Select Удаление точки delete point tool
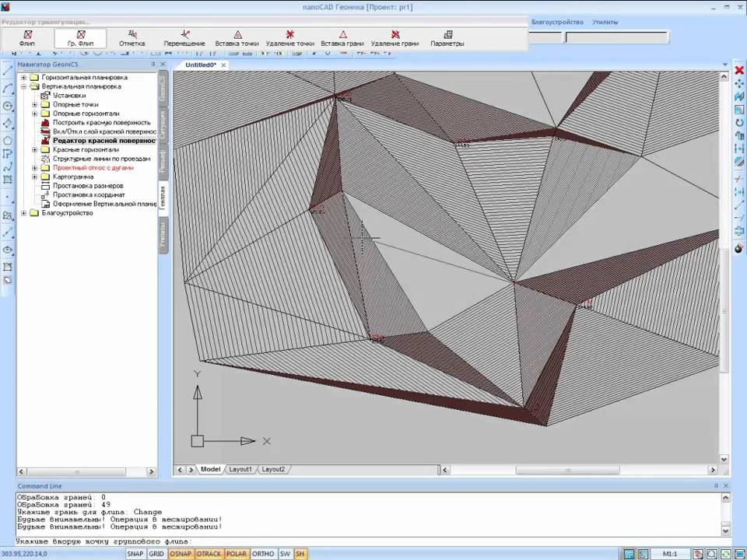The width and height of the screenshot is (747, 560). 289,38
